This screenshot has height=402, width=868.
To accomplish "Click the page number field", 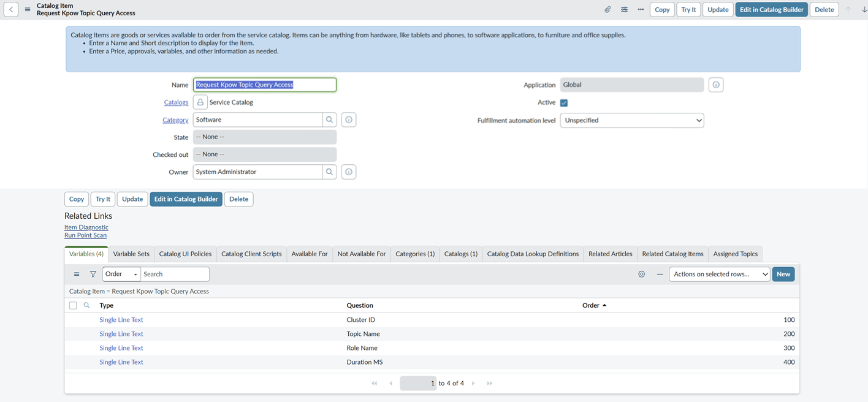I will pyautogui.click(x=418, y=384).
